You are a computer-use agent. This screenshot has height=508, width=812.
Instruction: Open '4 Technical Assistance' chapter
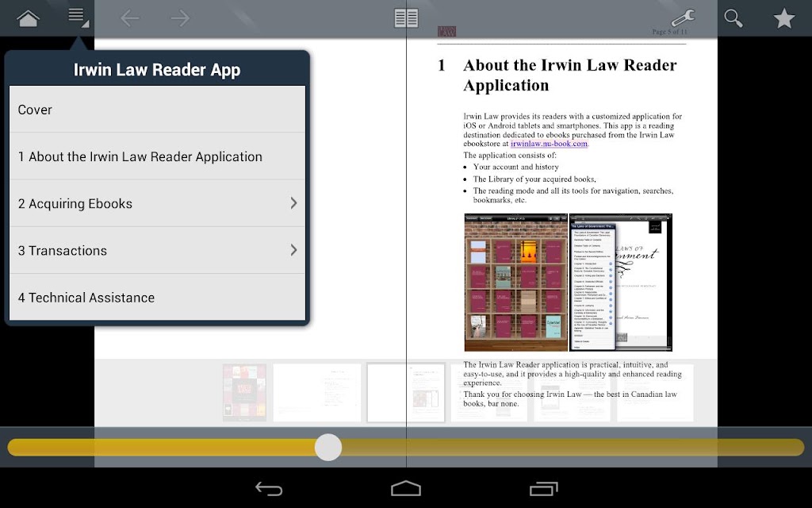pyautogui.click(x=158, y=297)
